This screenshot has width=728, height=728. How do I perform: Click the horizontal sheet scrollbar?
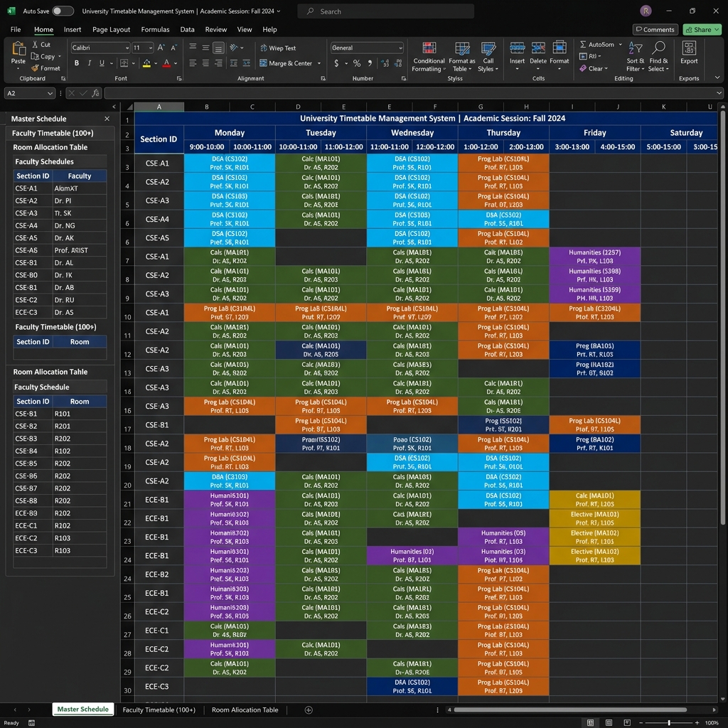[x=570, y=710]
